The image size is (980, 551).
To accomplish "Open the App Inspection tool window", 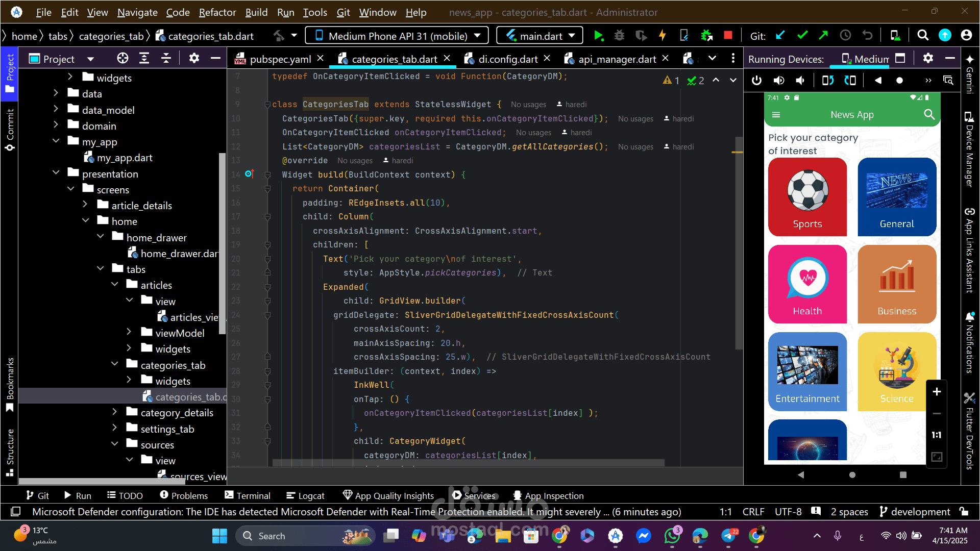I will [x=548, y=495].
